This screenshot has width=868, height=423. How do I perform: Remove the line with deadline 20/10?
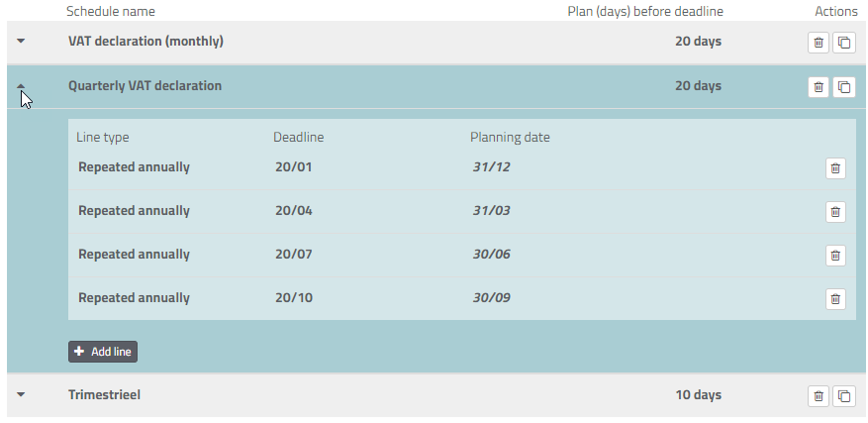[x=835, y=298]
